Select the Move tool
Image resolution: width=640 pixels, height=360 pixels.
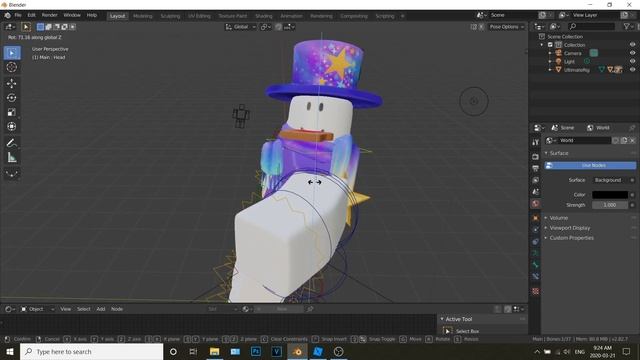[x=12, y=83]
